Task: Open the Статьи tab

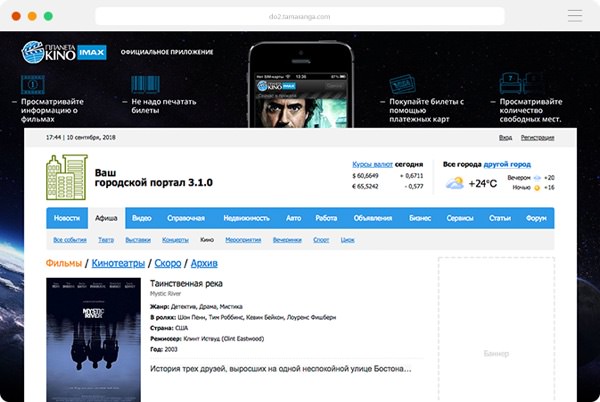Action: [500, 218]
